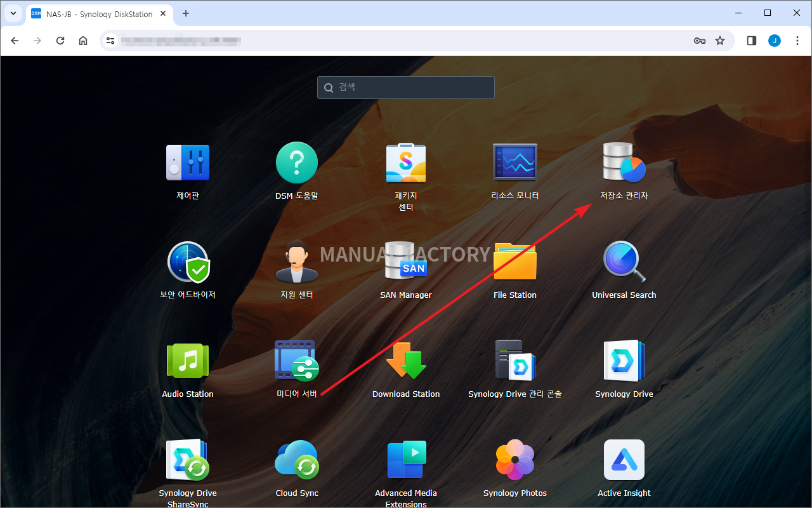The height and width of the screenshot is (508, 812).
Task: Open a new browser tab
Action: tap(186, 13)
